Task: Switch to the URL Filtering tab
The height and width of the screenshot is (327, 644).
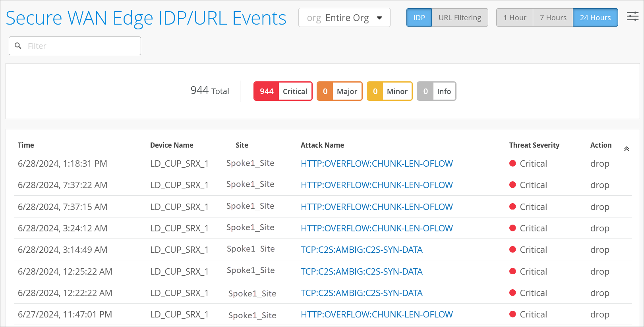Action: click(460, 18)
